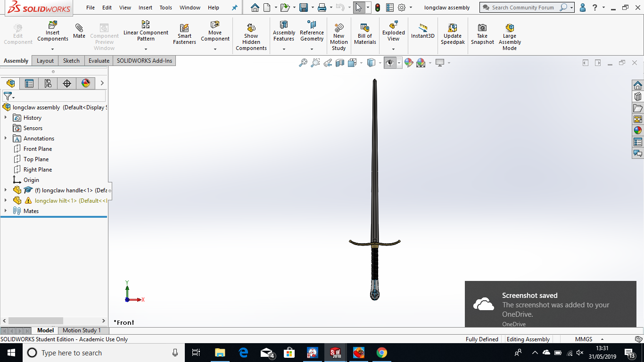The image size is (644, 362).
Task: Open the Tools menu
Action: point(165,8)
